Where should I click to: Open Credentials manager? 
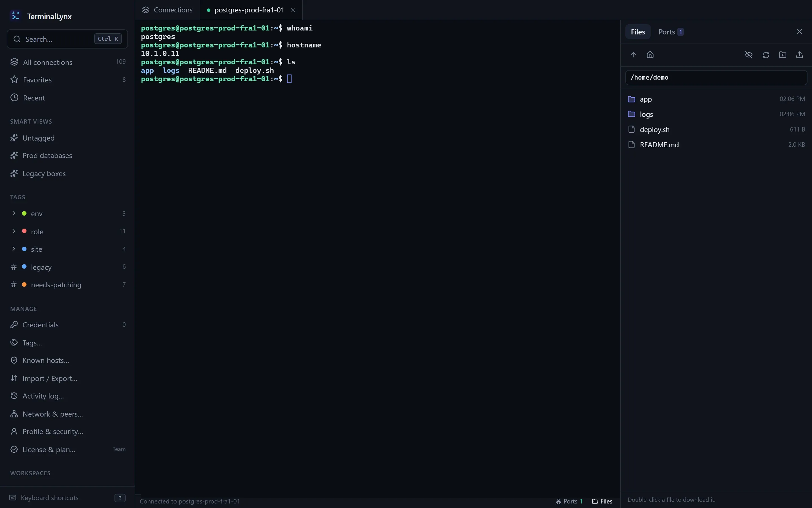coord(67,325)
